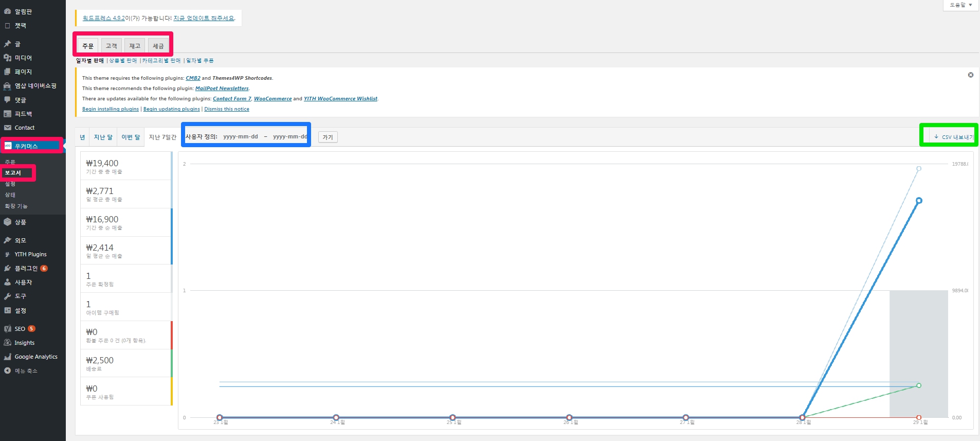980x441 pixels.
Task: Select the 지난 달 date range tab
Action: click(103, 137)
